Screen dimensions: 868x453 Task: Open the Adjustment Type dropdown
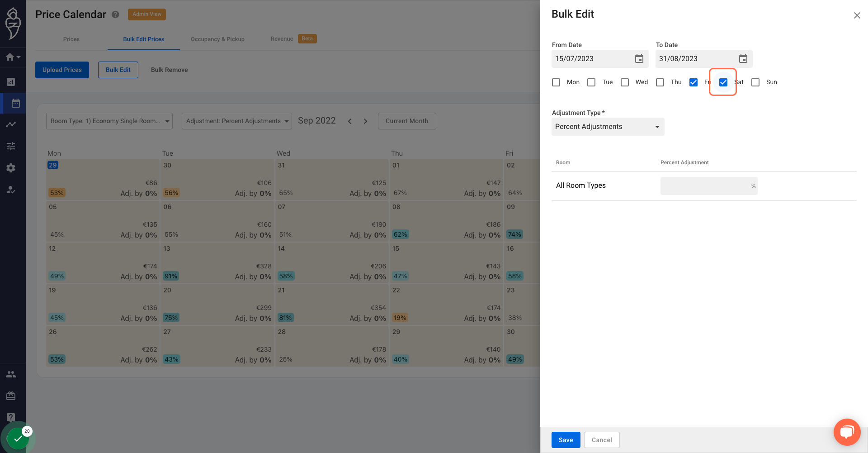tap(608, 127)
